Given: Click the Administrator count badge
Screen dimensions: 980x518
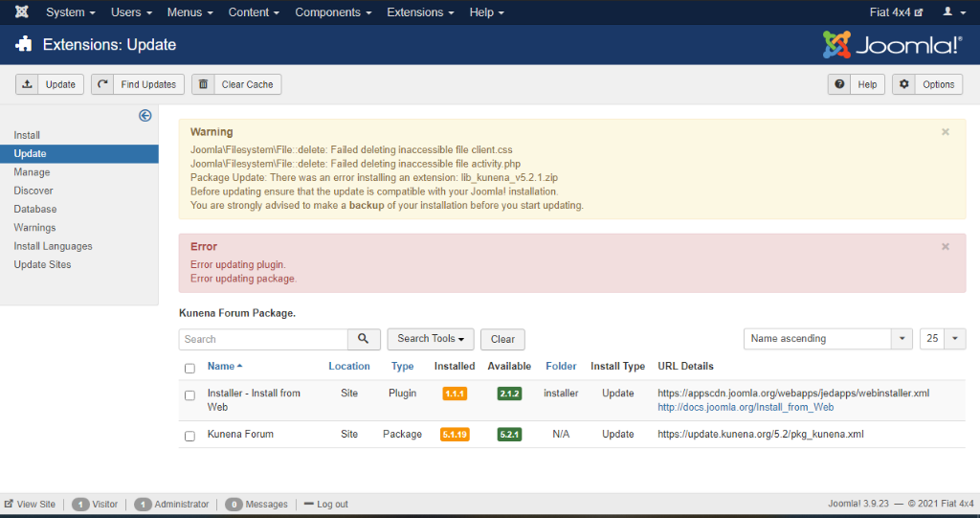Looking at the screenshot, I should [143, 505].
